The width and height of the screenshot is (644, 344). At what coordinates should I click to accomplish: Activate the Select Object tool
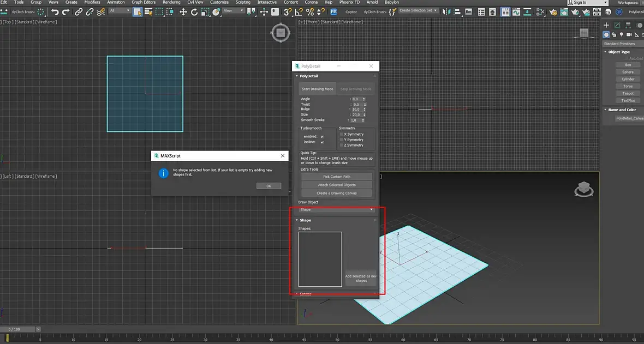point(137,11)
